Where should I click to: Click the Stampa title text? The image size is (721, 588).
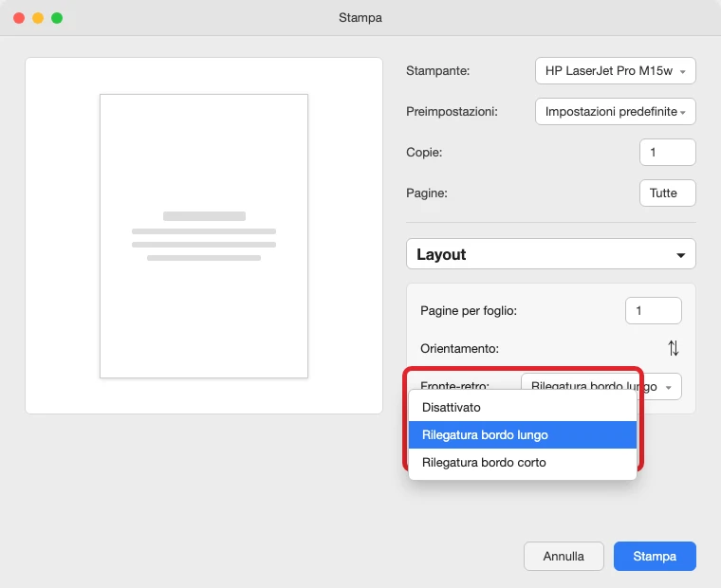pyautogui.click(x=360, y=18)
